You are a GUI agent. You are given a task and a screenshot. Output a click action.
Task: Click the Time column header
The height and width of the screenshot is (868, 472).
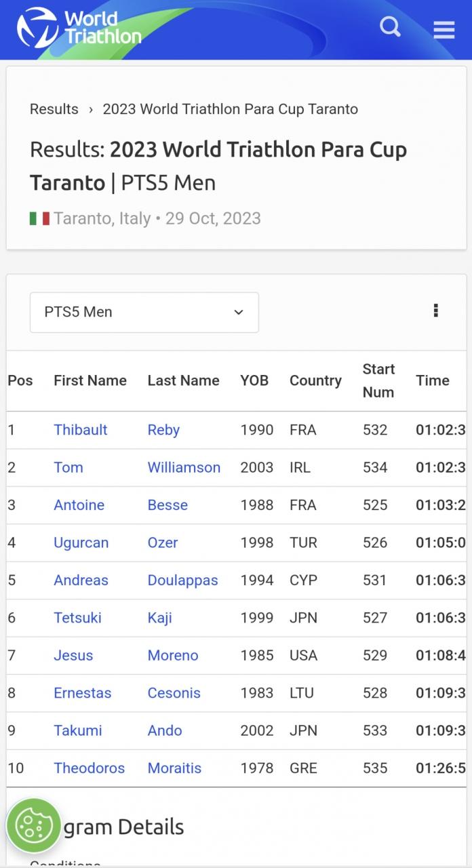pos(433,380)
